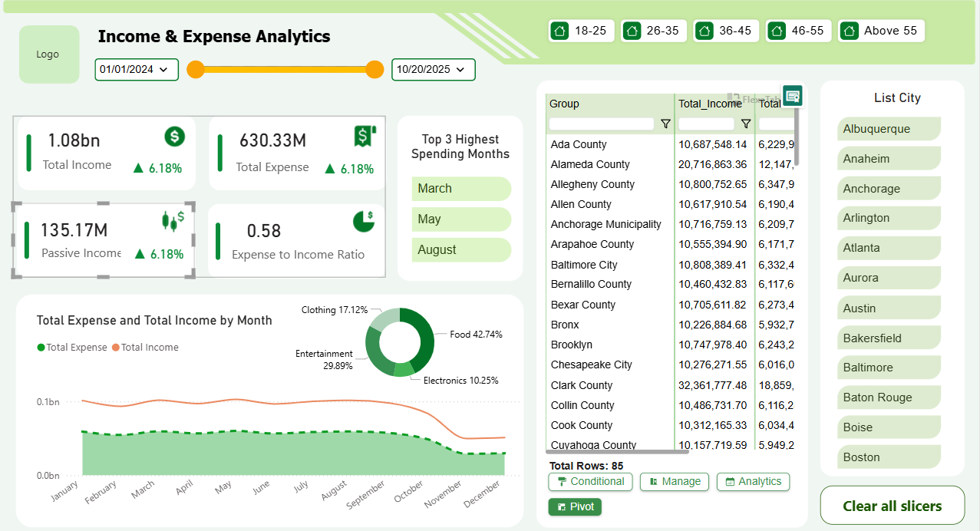Viewport: 980px width, 531px height.
Task: Click the Bexar County row
Action: point(670,305)
